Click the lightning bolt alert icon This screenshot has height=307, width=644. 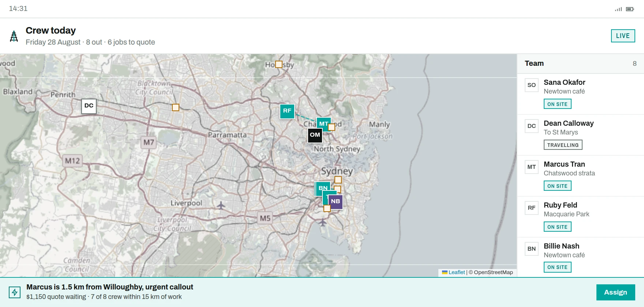click(x=15, y=292)
